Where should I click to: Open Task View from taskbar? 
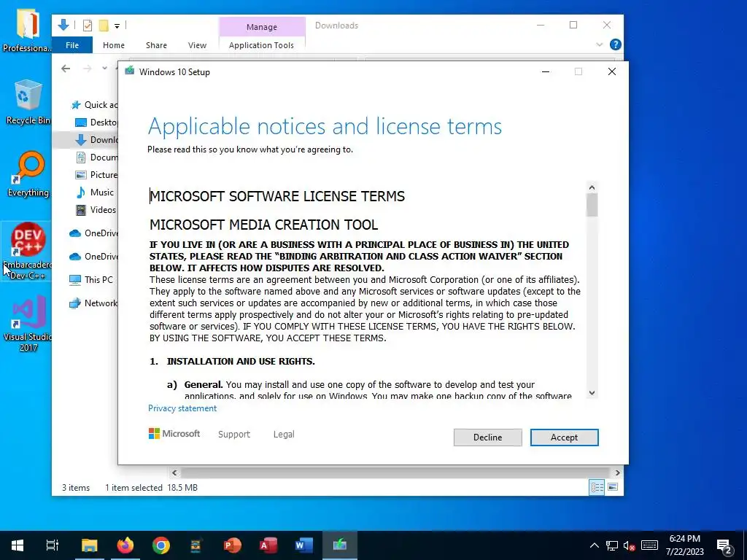coord(53,545)
